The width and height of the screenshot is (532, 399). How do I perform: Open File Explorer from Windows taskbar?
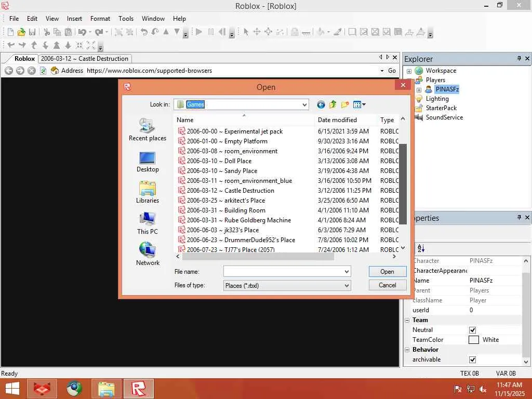[107, 389]
